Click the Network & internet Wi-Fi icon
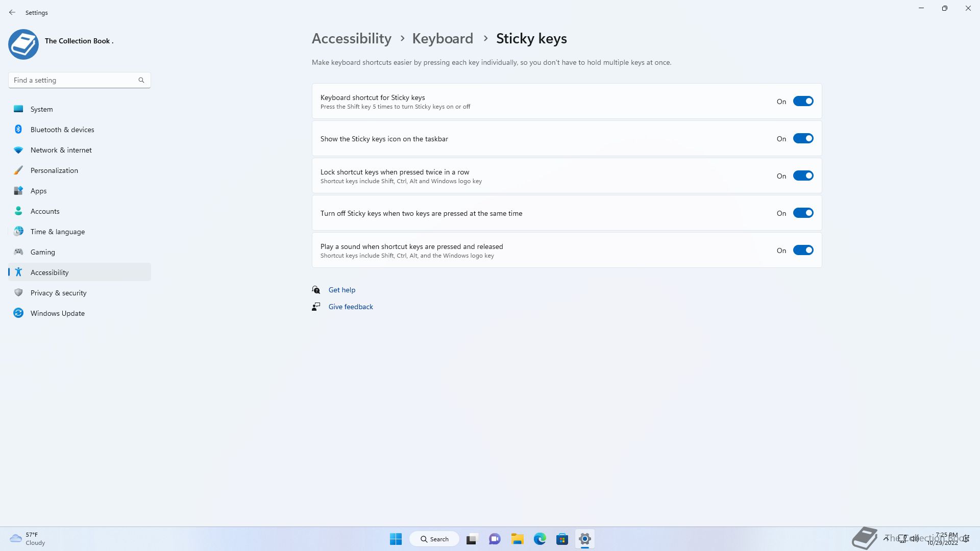This screenshot has height=551, width=980. tap(18, 150)
